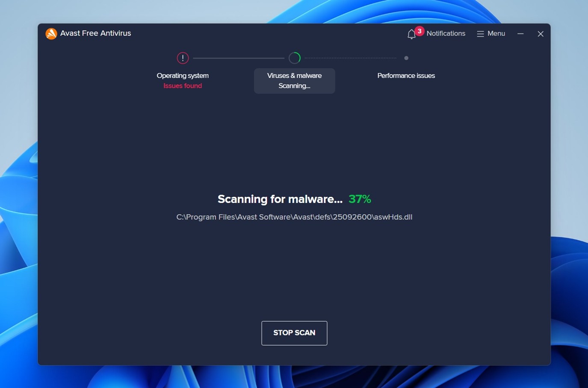Click the Issues found link
This screenshot has width=588, height=388.
point(183,85)
